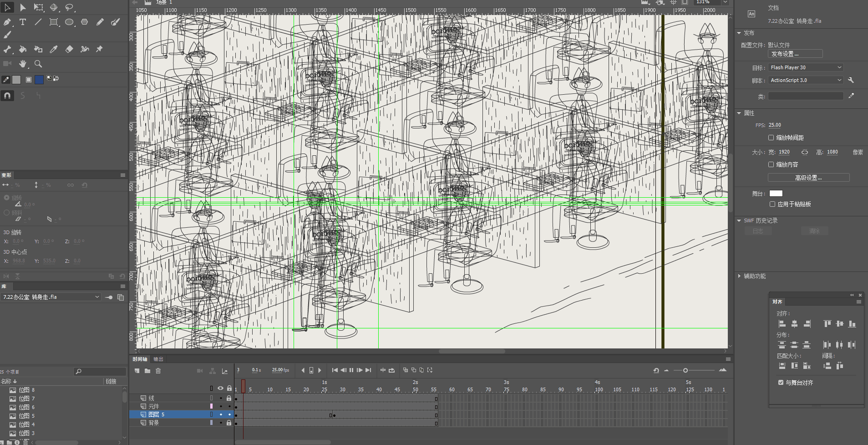Select the Ink Bottle tool
Viewport: 868px width, 445px height.
click(x=38, y=49)
